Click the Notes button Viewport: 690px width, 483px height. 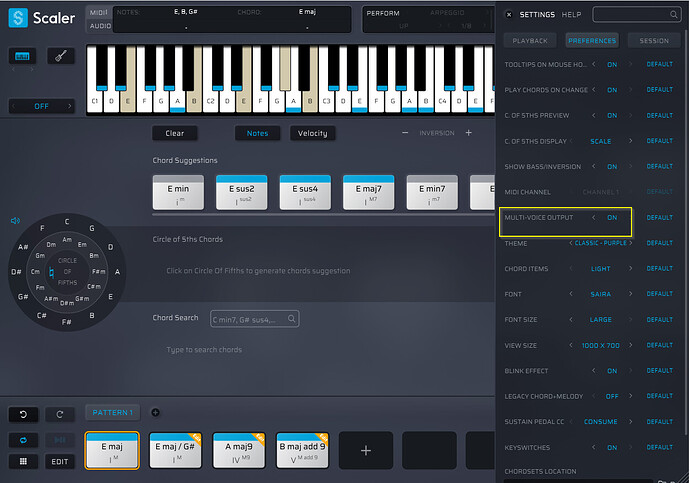coord(257,133)
